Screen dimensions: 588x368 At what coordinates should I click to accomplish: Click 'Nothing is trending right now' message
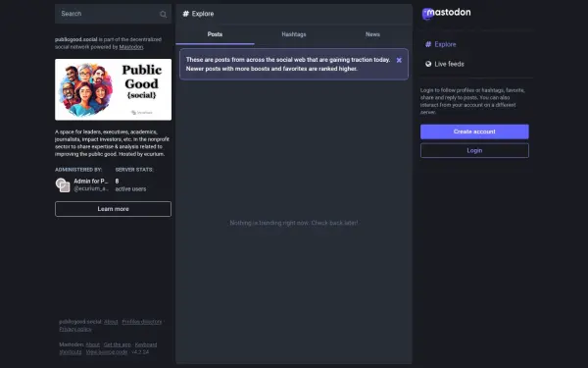[294, 223]
